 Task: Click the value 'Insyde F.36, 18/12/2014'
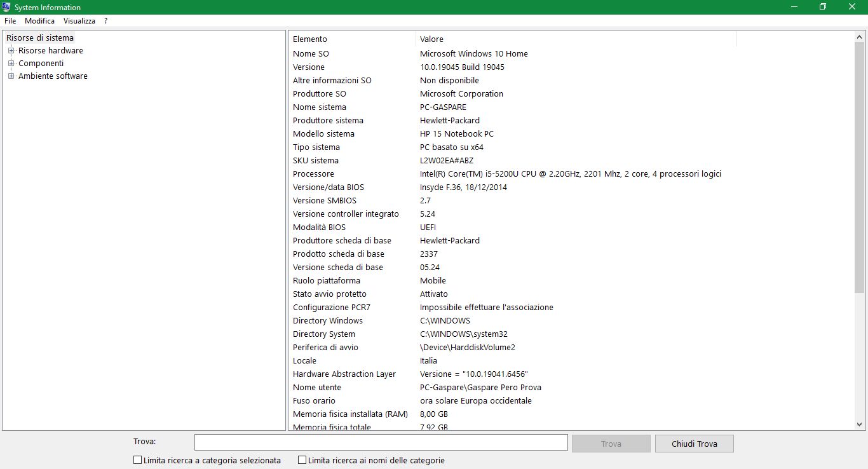click(463, 187)
